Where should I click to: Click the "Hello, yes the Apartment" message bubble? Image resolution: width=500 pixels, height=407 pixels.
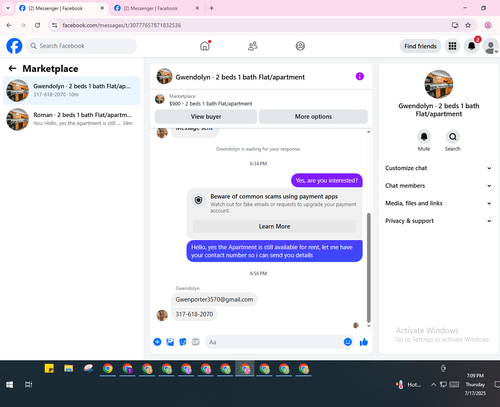click(x=274, y=251)
